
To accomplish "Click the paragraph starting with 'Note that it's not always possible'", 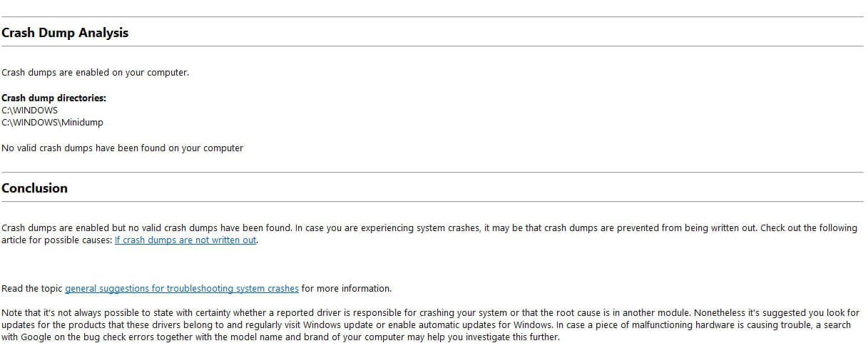I will coord(431,325).
